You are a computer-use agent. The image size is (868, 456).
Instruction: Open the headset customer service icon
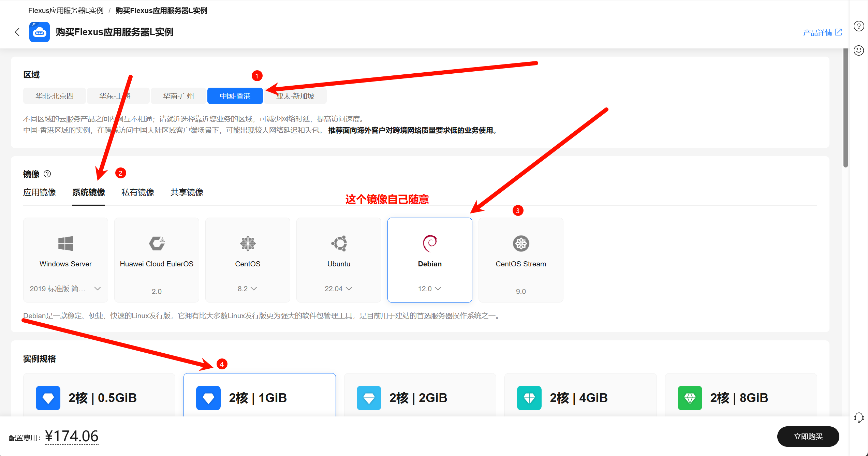[x=858, y=417]
